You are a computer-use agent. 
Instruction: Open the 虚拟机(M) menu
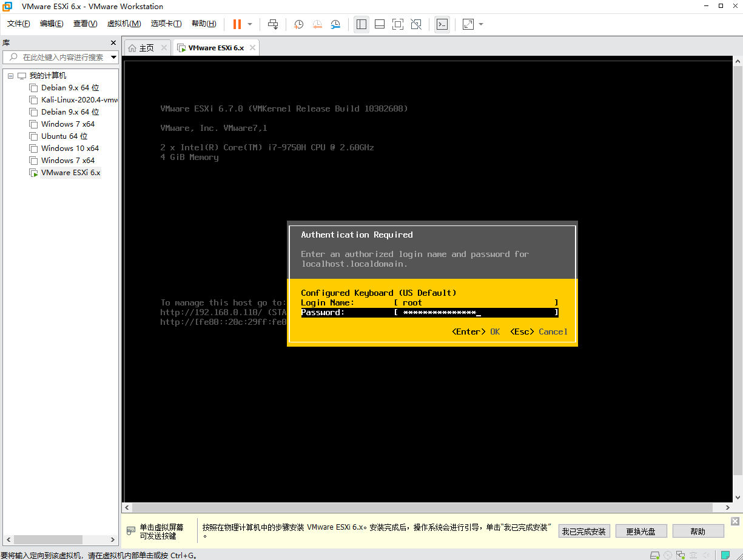124,24
